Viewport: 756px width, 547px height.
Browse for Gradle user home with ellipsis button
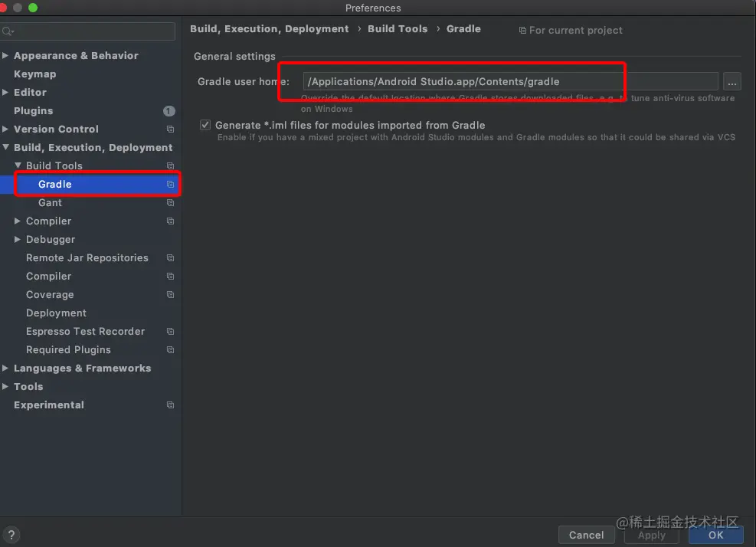tap(732, 81)
